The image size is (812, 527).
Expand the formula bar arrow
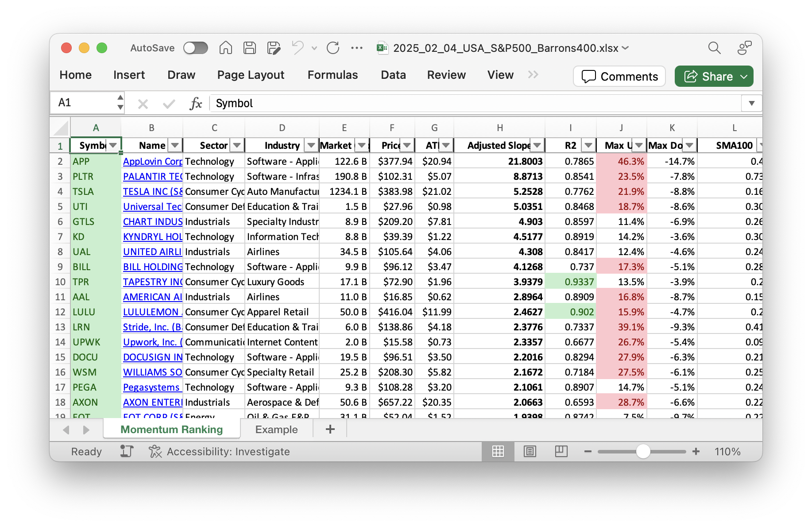(x=751, y=103)
